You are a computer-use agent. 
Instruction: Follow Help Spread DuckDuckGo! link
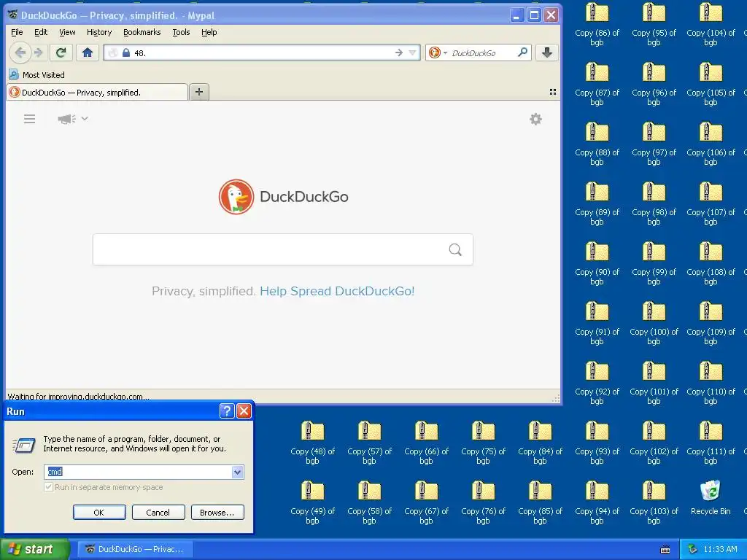[337, 291]
